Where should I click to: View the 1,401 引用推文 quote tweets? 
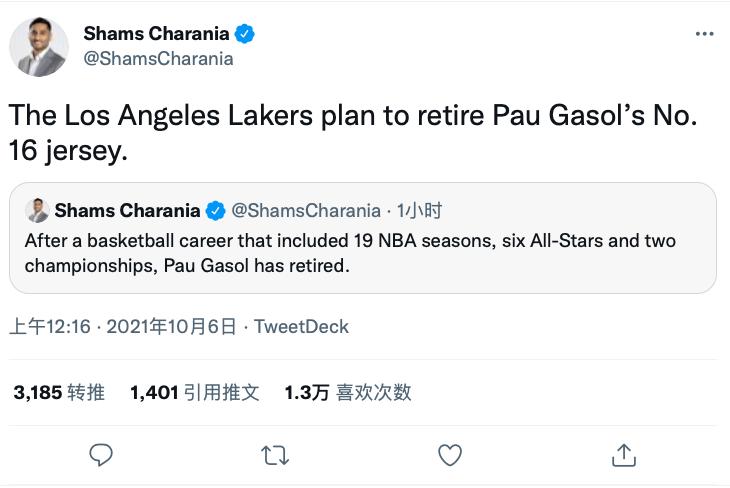pyautogui.click(x=195, y=393)
